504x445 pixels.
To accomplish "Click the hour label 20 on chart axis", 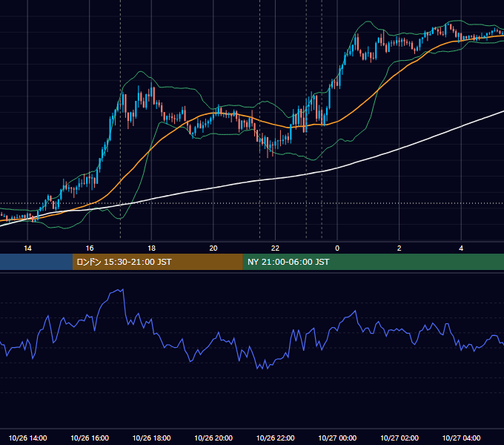I will point(213,248).
